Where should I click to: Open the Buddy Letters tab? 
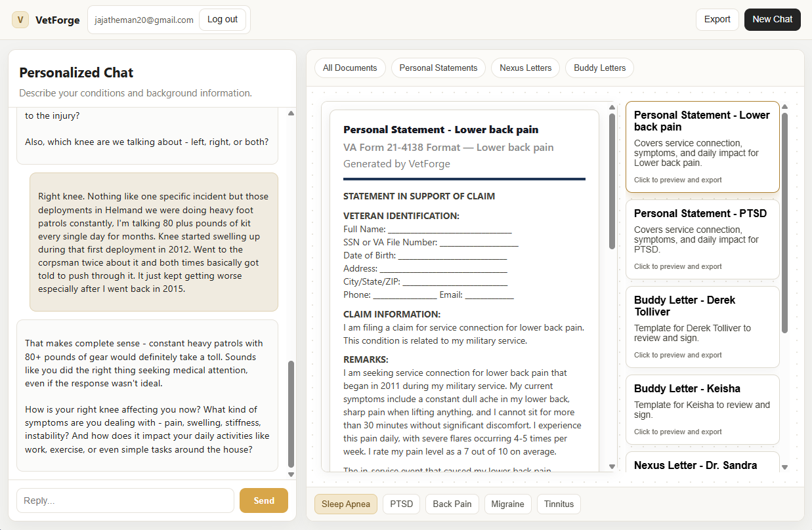(599, 68)
